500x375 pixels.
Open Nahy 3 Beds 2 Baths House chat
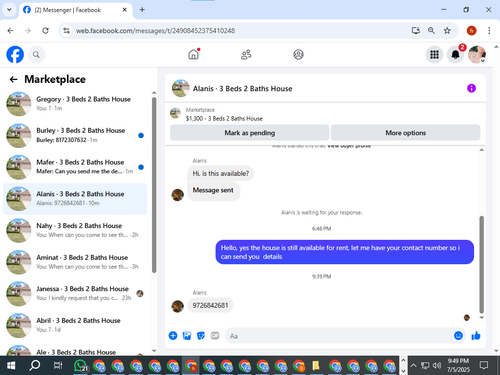point(75,230)
